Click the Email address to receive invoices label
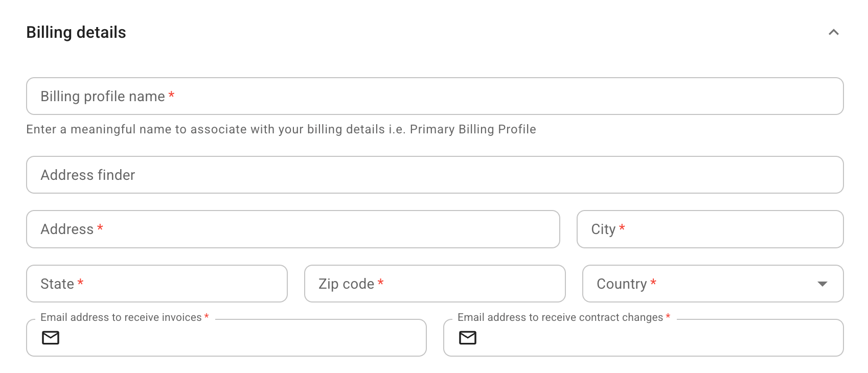 click(x=122, y=317)
